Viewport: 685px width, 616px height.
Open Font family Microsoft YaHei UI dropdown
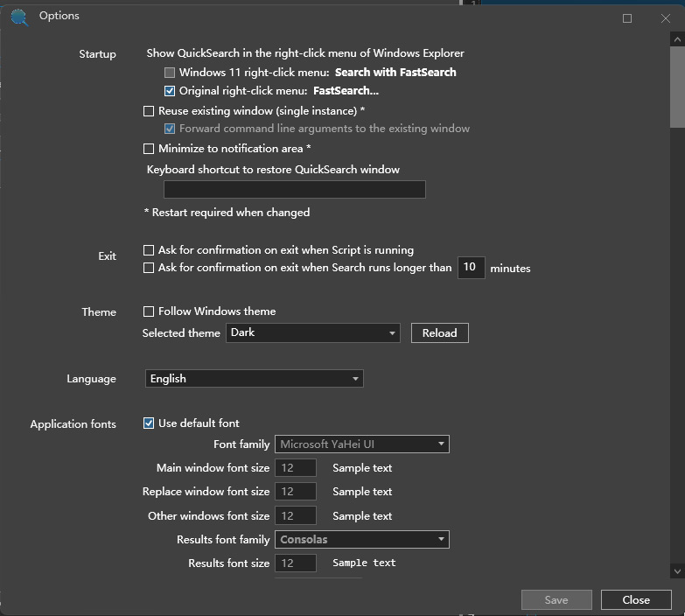[x=361, y=444]
